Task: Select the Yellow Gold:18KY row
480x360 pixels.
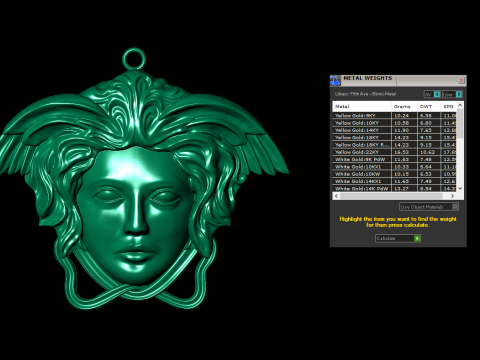Action: click(395, 137)
